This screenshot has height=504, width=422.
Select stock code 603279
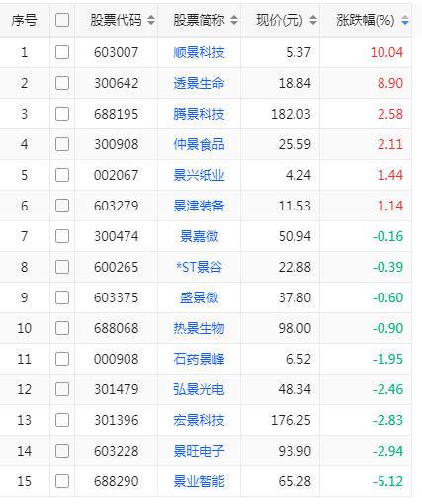pyautogui.click(x=116, y=206)
